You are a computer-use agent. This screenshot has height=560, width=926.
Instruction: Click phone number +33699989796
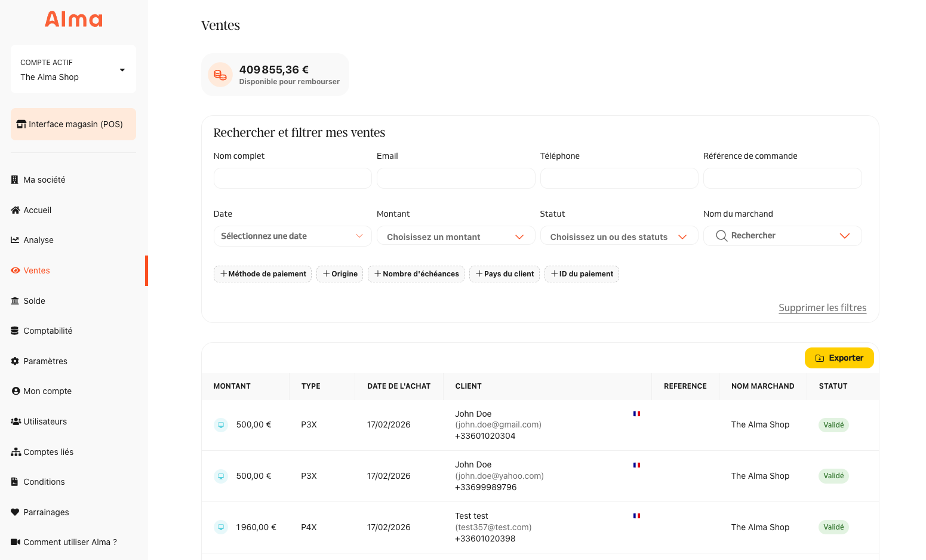pyautogui.click(x=485, y=487)
